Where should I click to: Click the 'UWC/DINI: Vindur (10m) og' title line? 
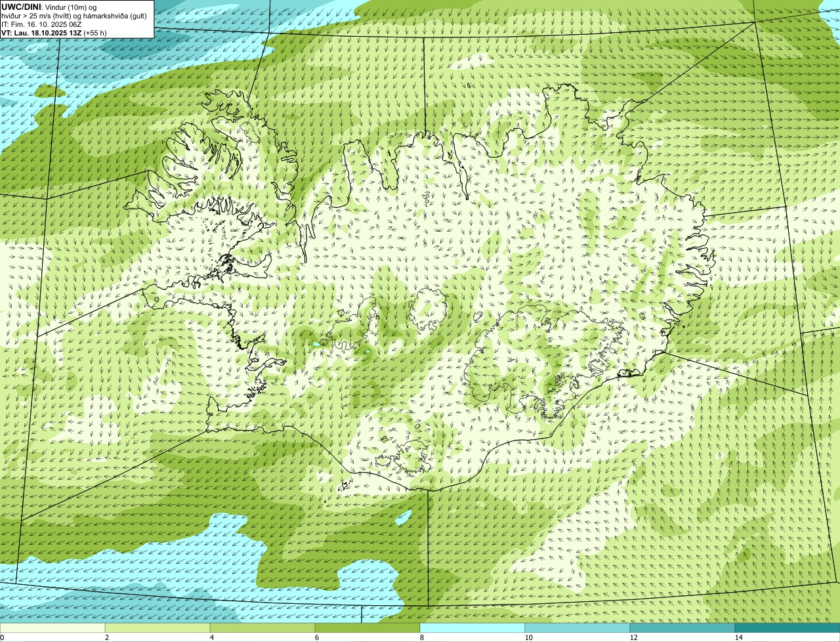(x=49, y=7)
